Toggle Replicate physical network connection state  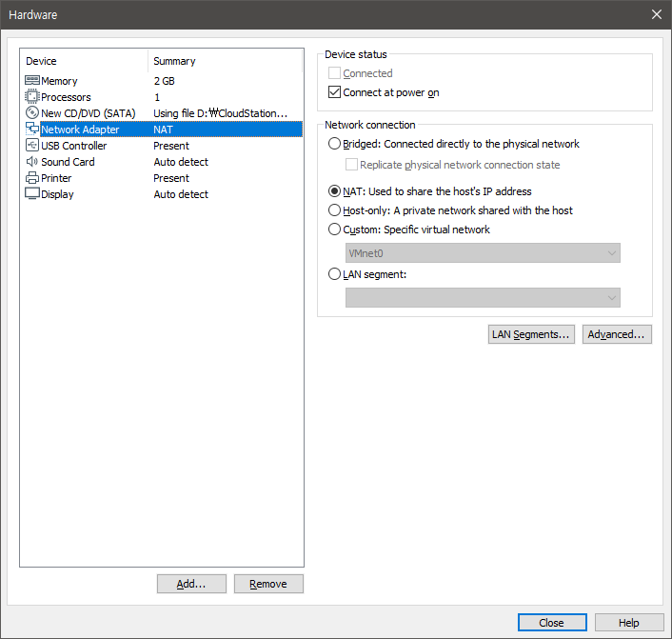[351, 164]
